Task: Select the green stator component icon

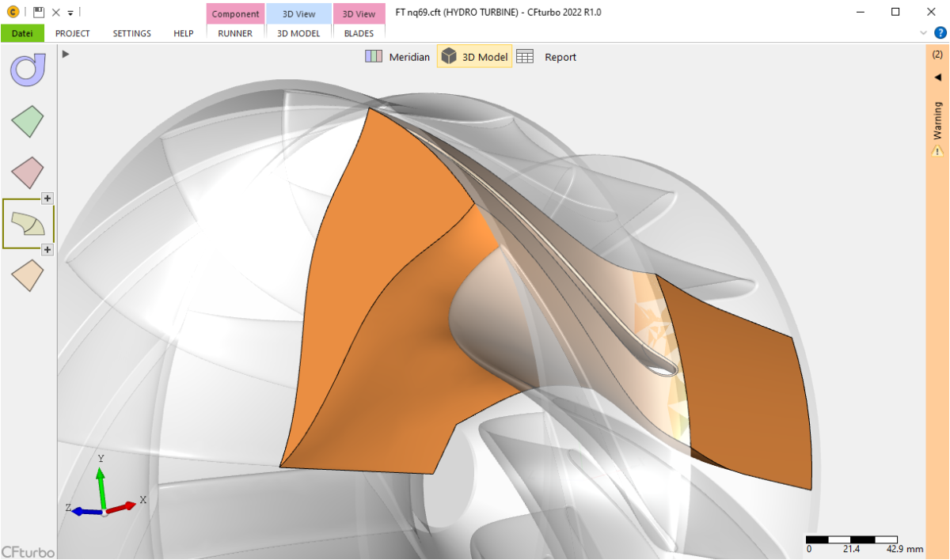Action: click(28, 121)
